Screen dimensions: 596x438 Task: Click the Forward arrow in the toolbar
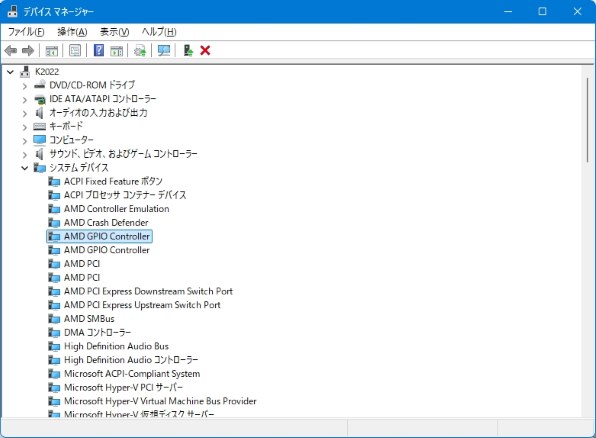tap(28, 51)
